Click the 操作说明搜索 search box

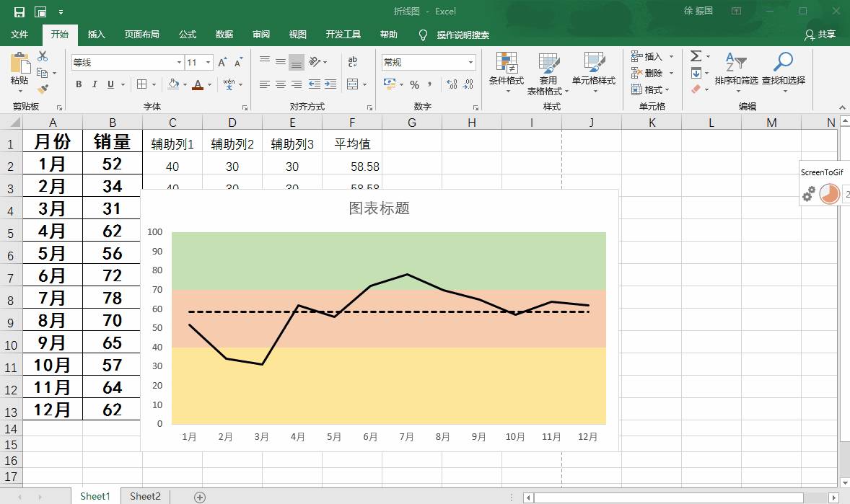463,35
